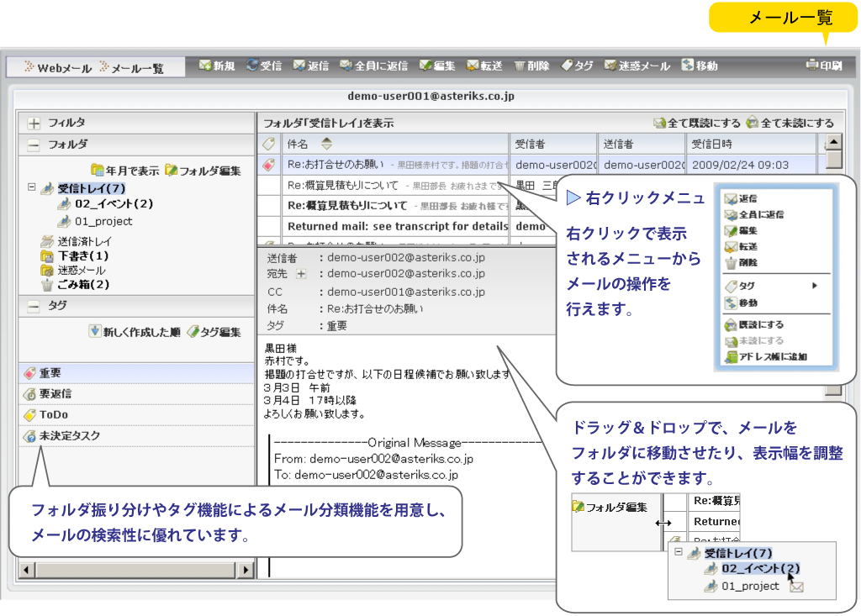This screenshot has height=616, width=861.
Task: Click the red tag icon on first mail row
Action: pyautogui.click(x=269, y=165)
